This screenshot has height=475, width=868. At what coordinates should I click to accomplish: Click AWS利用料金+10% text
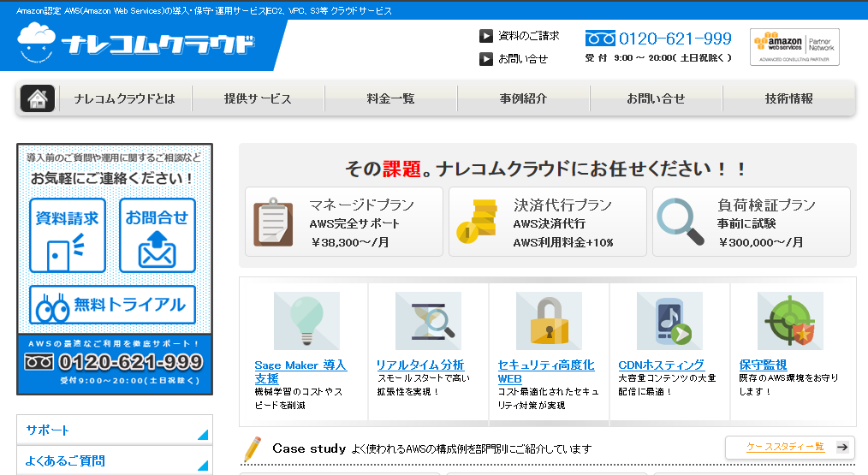pos(563,242)
